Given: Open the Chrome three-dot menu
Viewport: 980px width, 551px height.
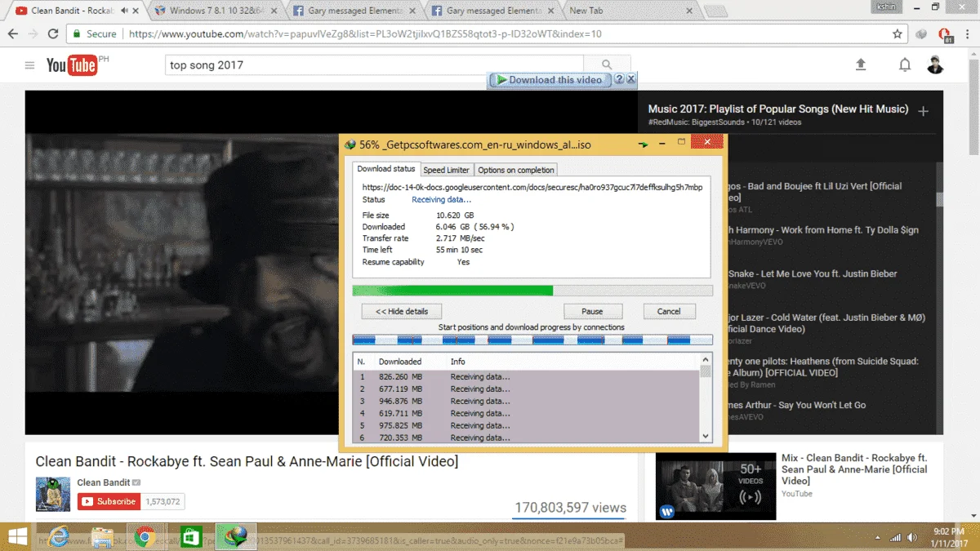Looking at the screenshot, I should [967, 34].
